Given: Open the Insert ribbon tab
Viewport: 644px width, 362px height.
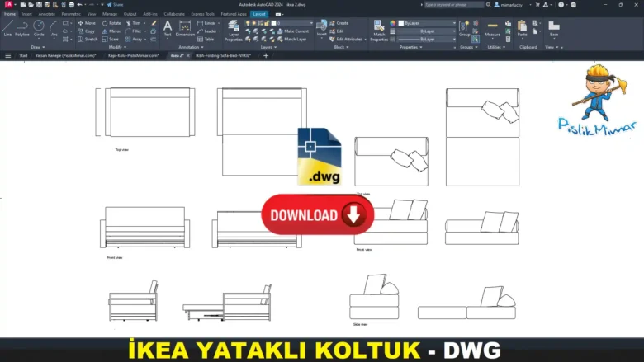Looking at the screenshot, I should coord(26,14).
